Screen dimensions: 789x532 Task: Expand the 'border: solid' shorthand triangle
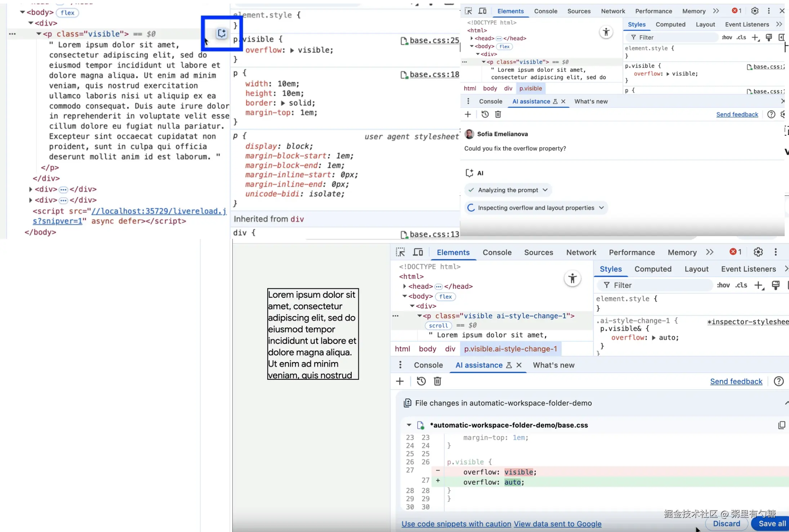(283, 103)
